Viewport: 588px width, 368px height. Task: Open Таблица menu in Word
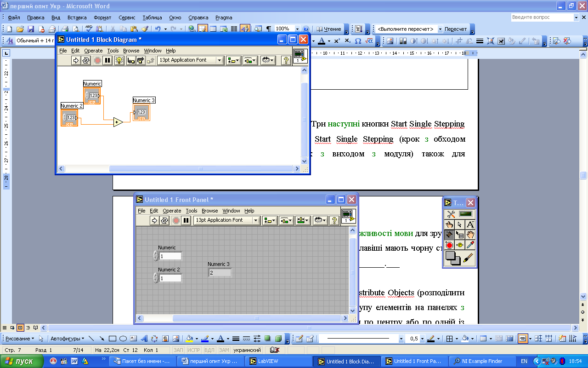[152, 17]
